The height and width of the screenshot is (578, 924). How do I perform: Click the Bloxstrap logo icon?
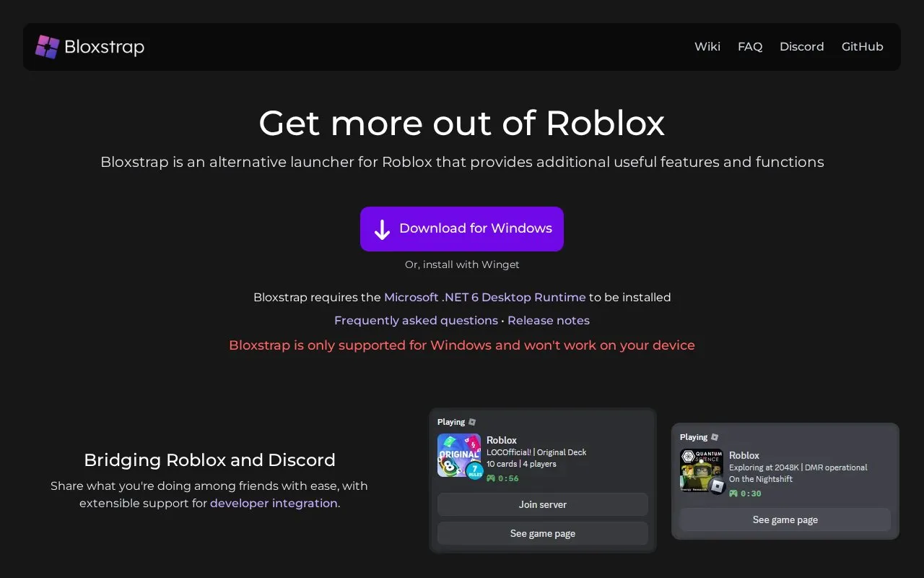tap(47, 47)
